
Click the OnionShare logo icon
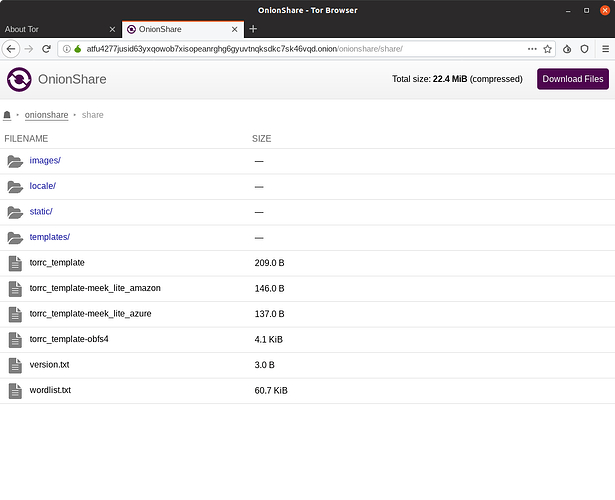(18, 80)
